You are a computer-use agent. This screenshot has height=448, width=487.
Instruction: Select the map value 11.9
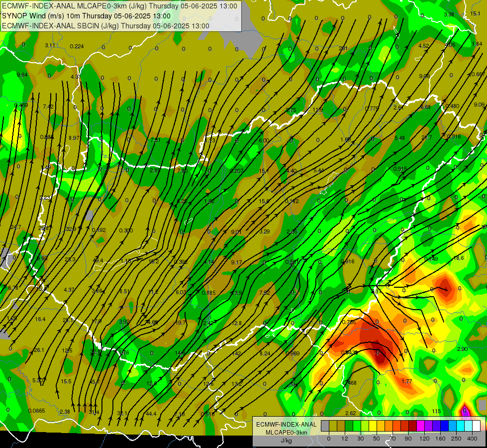pos(318,110)
